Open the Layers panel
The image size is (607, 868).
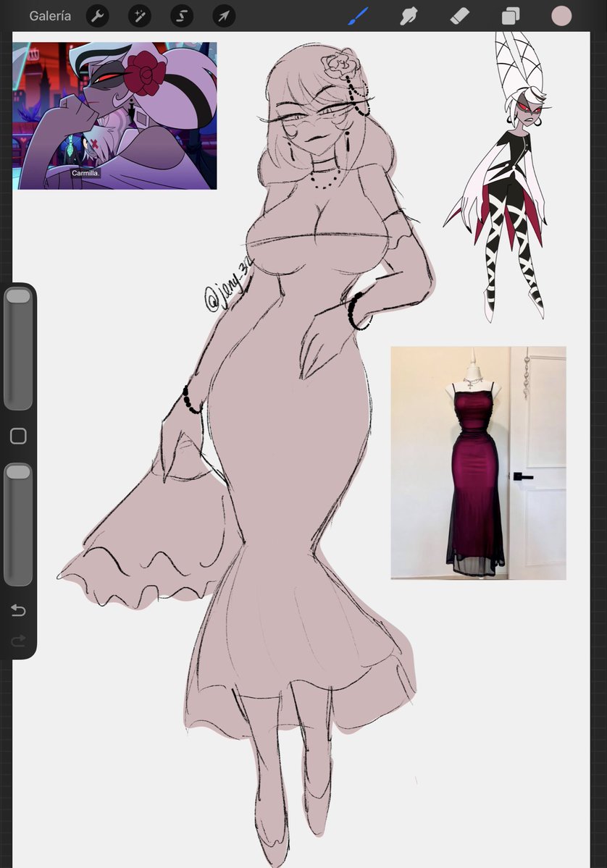(x=510, y=16)
